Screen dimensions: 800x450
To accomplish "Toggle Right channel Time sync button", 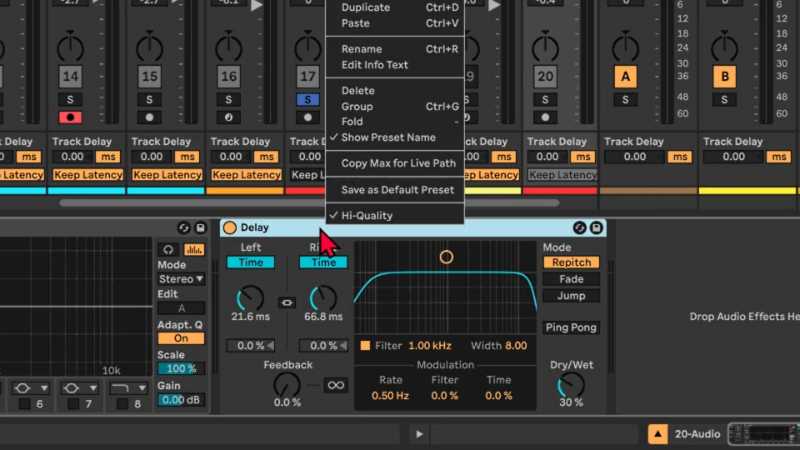I will pos(323,262).
